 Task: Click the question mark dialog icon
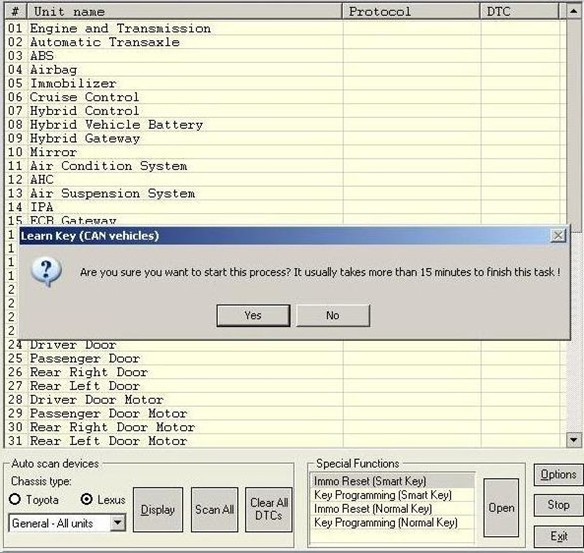[x=47, y=272]
